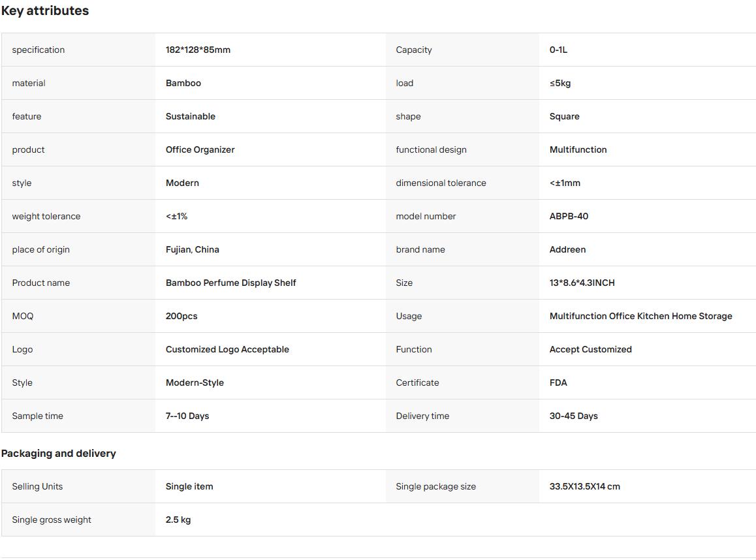Click the 7--10 Days sample time

click(187, 415)
